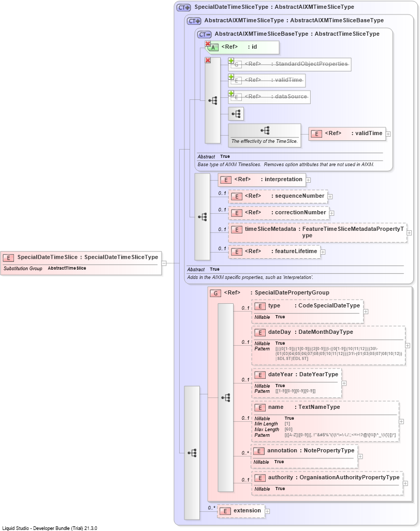Expand the annotation element

tap(360, 456)
